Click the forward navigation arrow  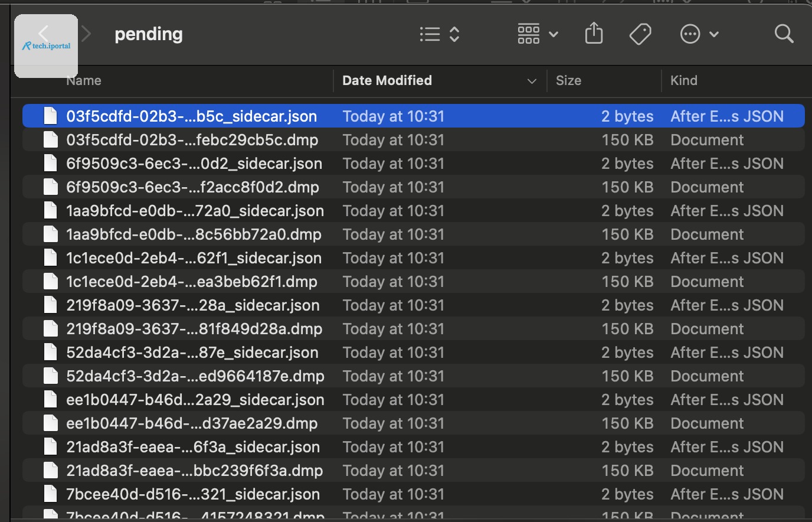coord(87,34)
